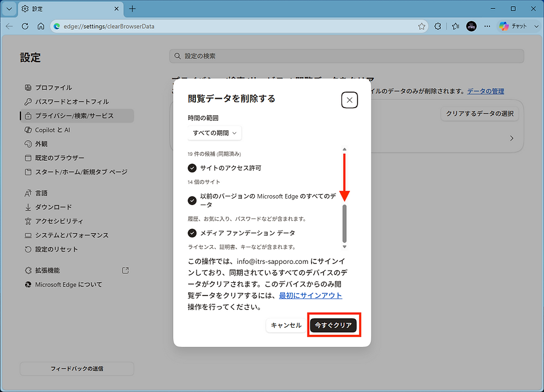Click the dialog list scroll-down arrow
The width and height of the screenshot is (544, 392).
(x=345, y=247)
